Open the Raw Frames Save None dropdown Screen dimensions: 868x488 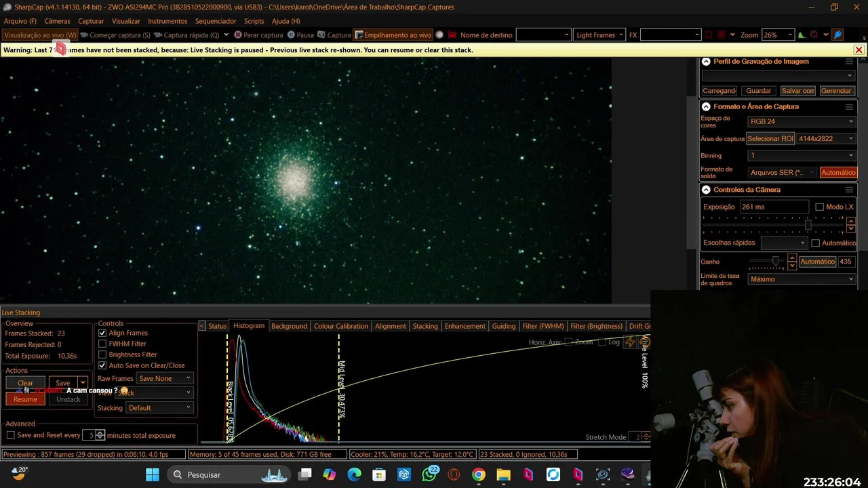coord(165,378)
